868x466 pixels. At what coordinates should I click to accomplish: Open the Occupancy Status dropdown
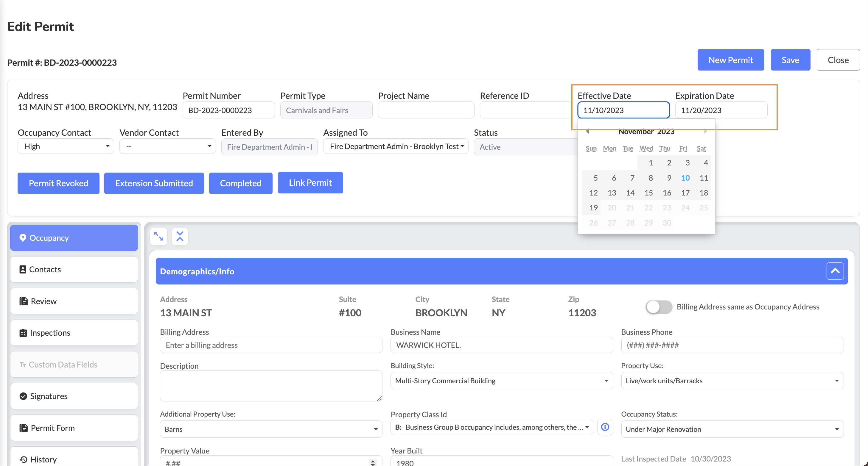pos(732,429)
